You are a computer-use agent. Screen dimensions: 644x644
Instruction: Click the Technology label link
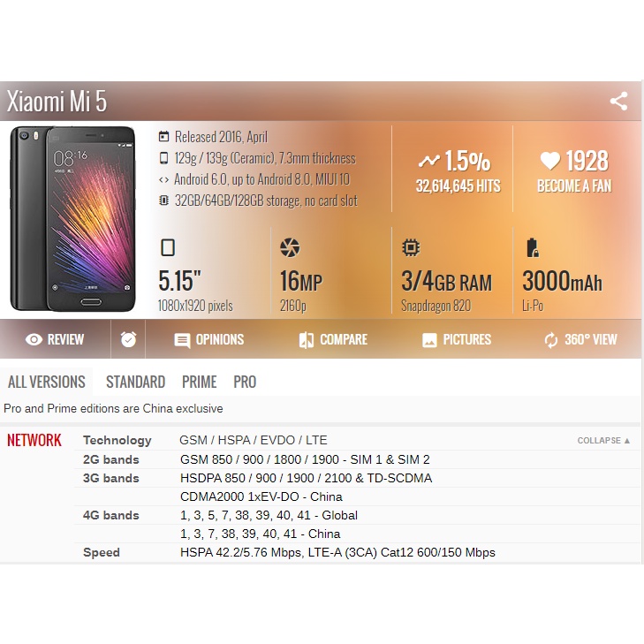coord(117,440)
